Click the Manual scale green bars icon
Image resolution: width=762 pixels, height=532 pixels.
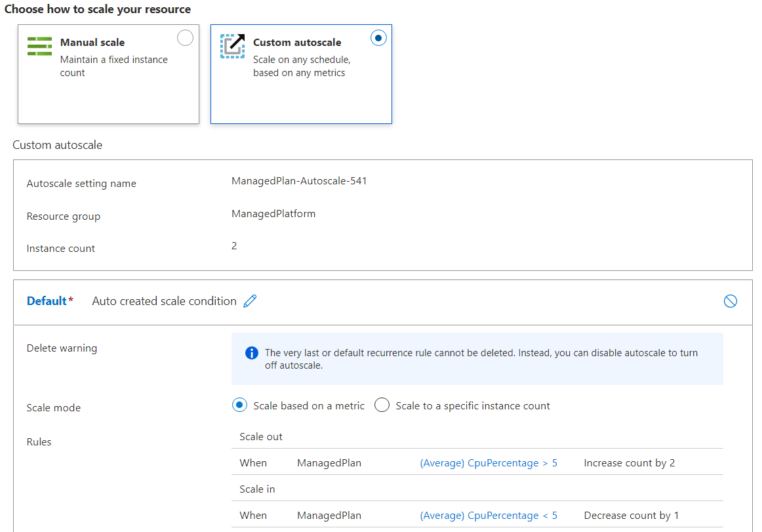[39, 47]
